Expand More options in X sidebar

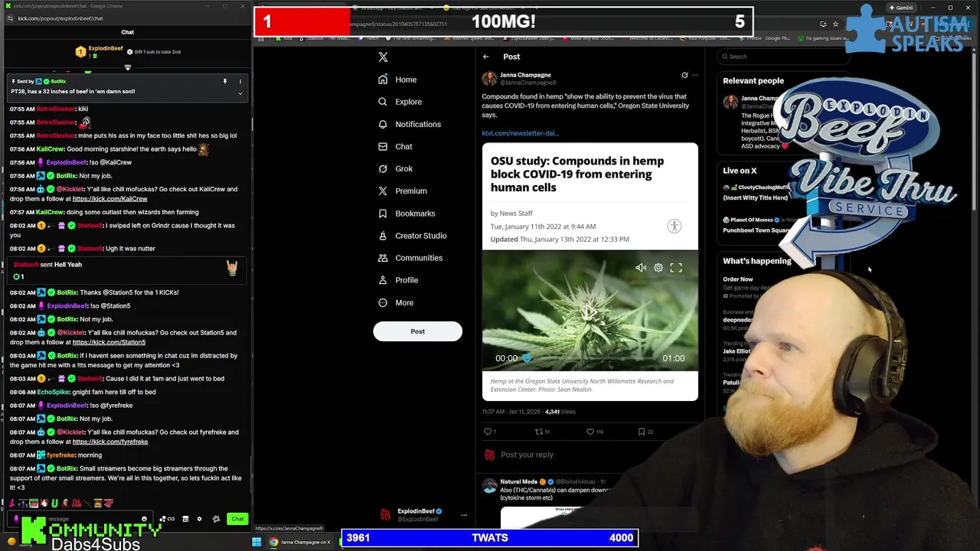pyautogui.click(x=396, y=302)
